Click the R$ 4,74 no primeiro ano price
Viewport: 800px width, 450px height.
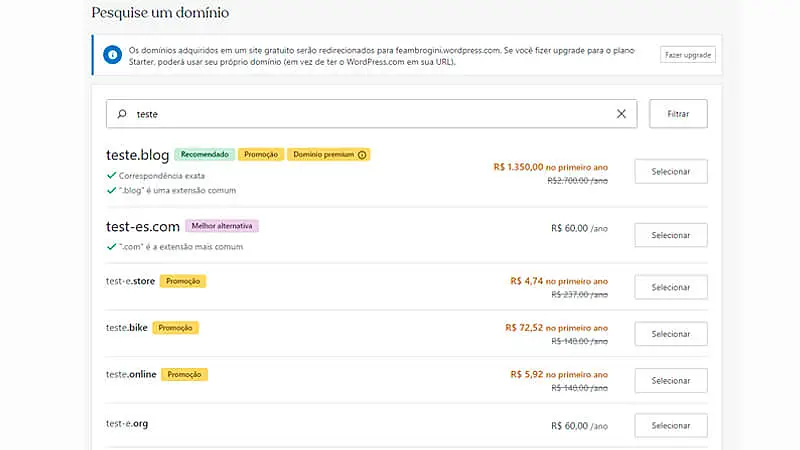(559, 281)
